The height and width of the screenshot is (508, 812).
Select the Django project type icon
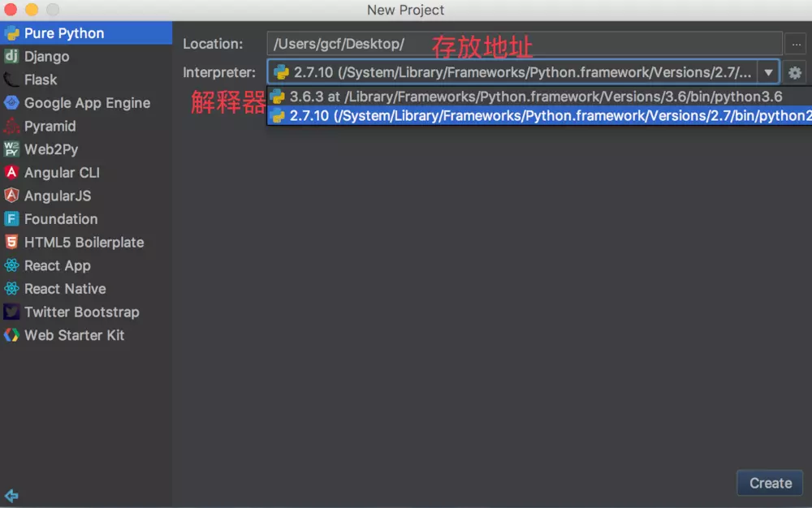tap(11, 57)
